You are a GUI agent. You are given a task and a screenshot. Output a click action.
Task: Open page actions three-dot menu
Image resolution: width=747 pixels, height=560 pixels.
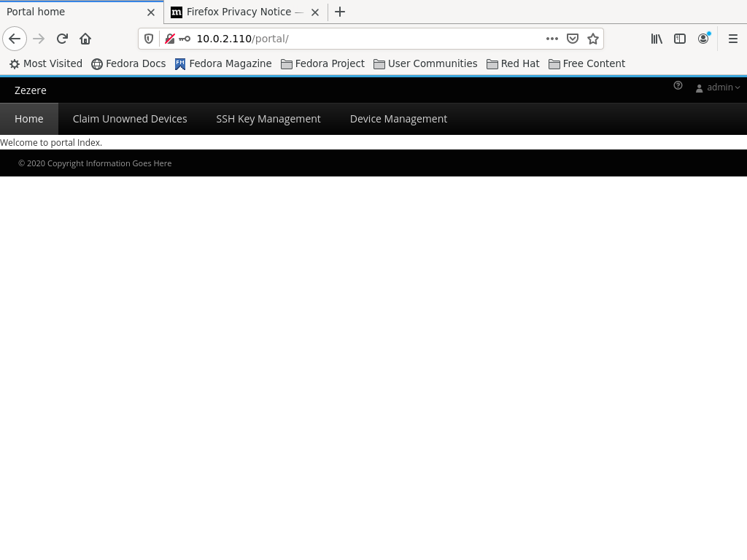click(551, 39)
